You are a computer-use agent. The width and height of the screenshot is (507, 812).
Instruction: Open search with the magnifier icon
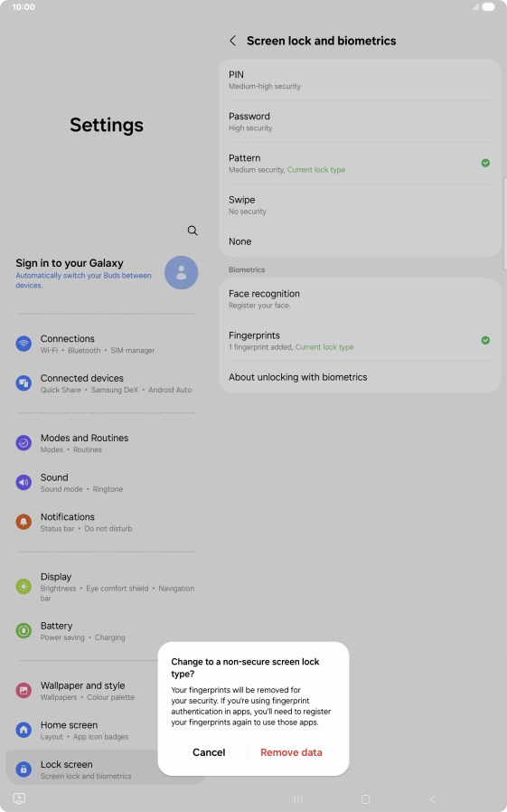192,231
